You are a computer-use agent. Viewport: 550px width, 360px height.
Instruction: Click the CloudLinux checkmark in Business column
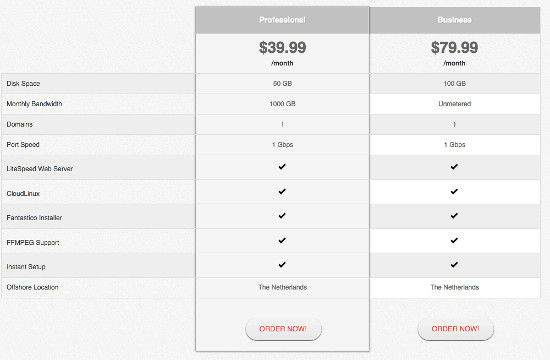coord(454,192)
